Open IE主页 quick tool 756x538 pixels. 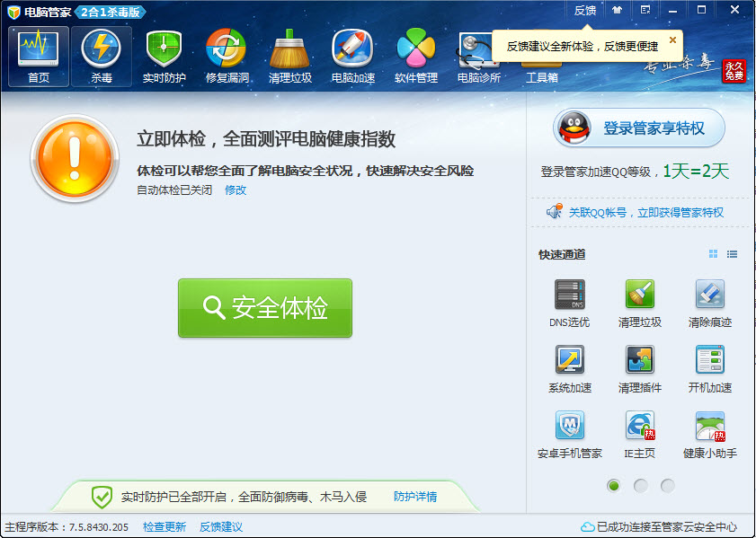coord(640,434)
